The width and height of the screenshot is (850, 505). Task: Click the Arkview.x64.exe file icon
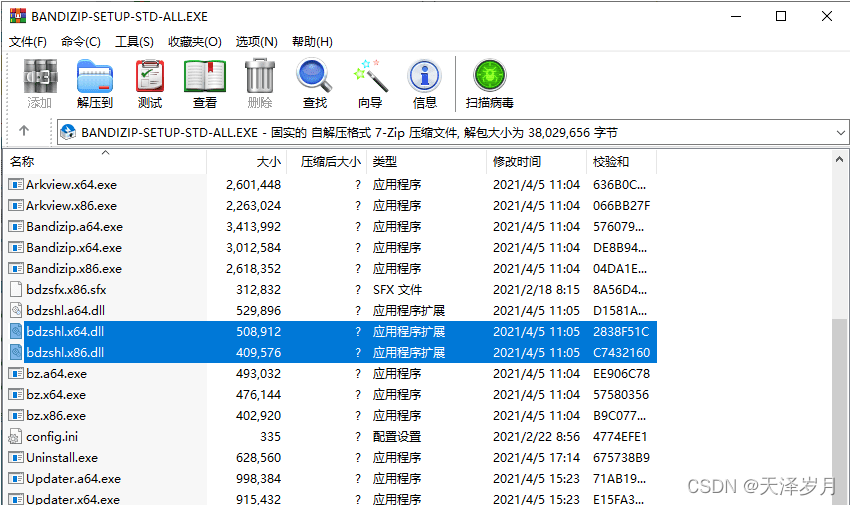coord(16,185)
